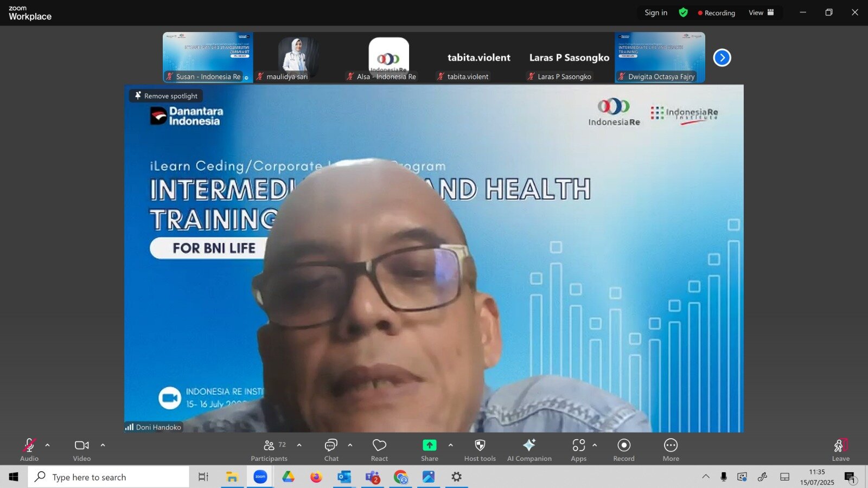Open notification center icon
868x488 pixels.
(850, 477)
